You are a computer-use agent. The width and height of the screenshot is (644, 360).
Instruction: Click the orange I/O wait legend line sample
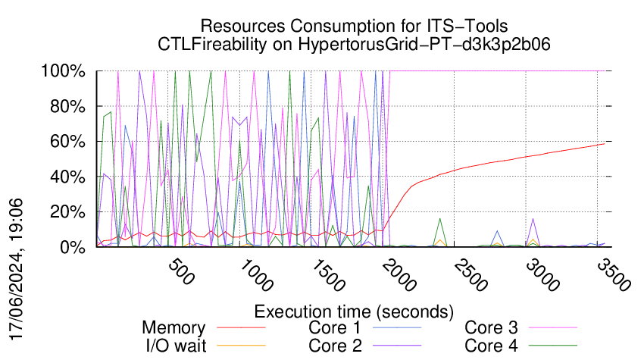coord(241,346)
